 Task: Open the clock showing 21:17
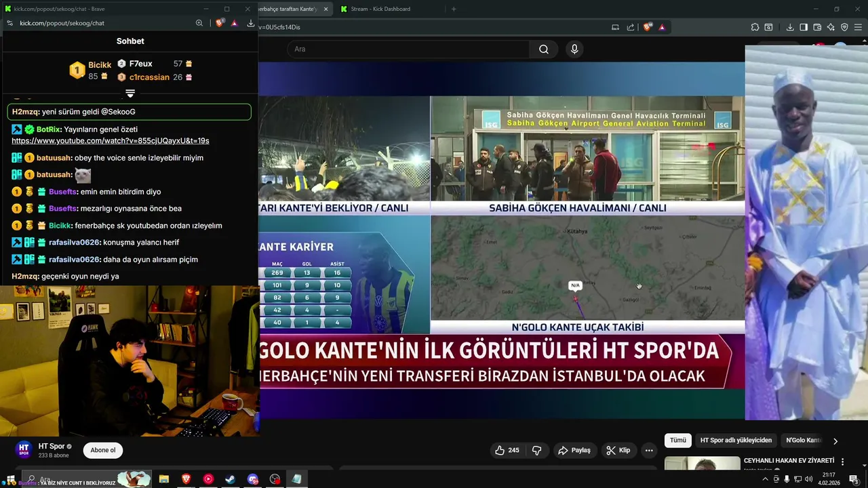click(830, 479)
